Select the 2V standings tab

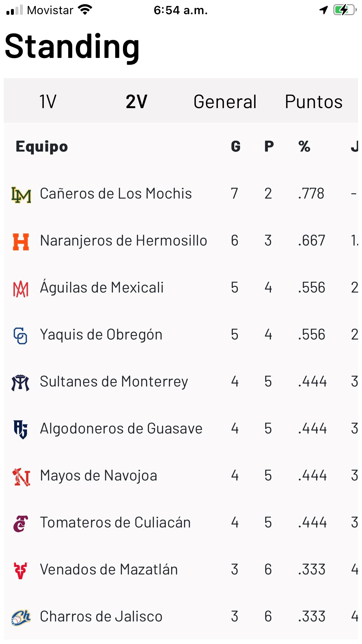click(136, 102)
